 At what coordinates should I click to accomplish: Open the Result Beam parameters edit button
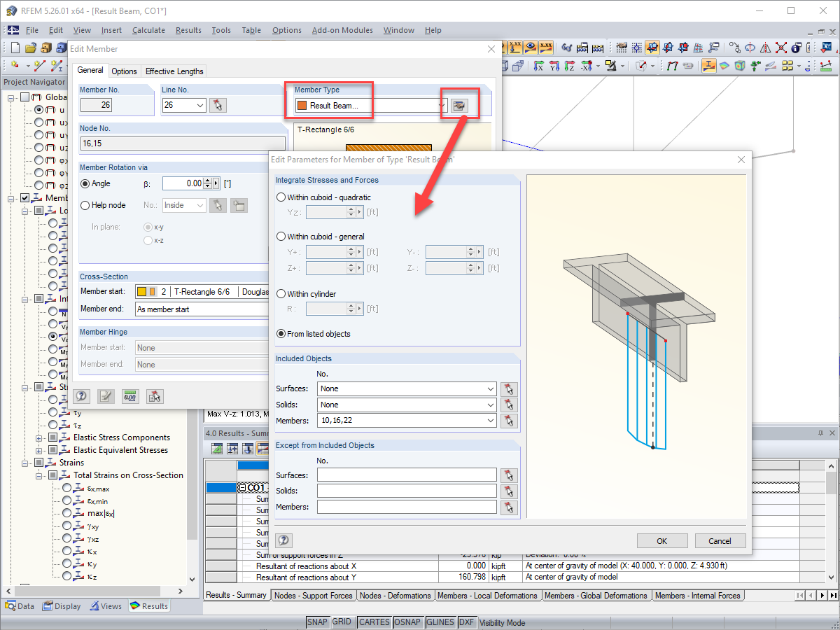(x=459, y=106)
